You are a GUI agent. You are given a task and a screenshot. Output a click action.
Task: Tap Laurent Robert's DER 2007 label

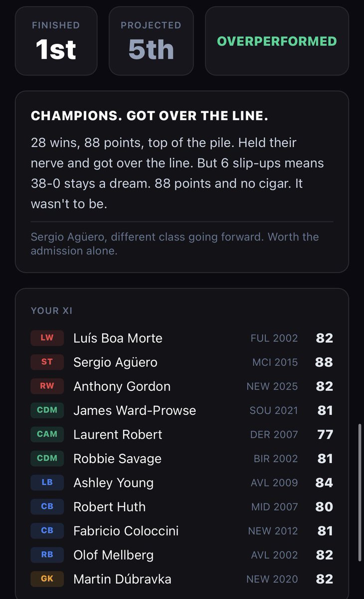(274, 434)
